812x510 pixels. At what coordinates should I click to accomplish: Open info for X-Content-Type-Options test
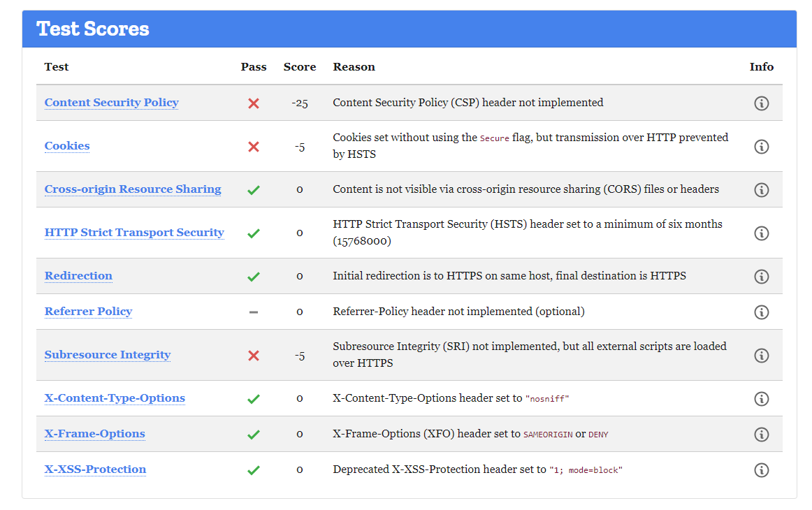[x=762, y=398]
